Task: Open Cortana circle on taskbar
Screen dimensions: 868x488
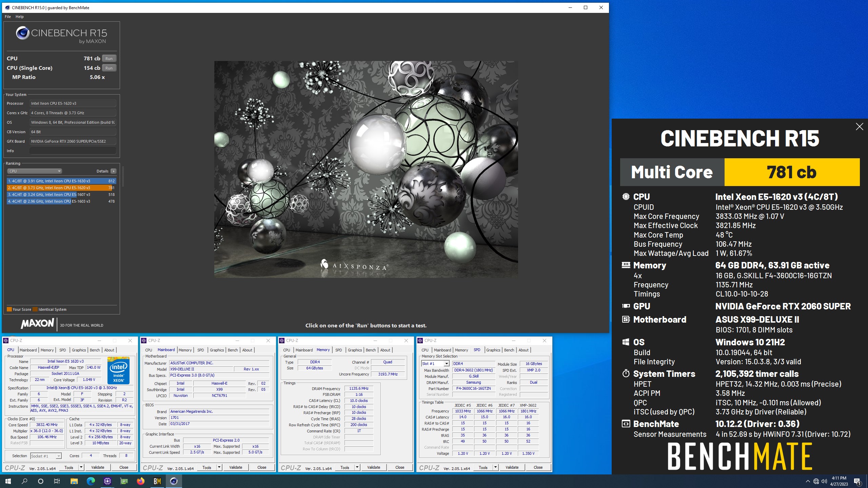Action: [x=41, y=481]
